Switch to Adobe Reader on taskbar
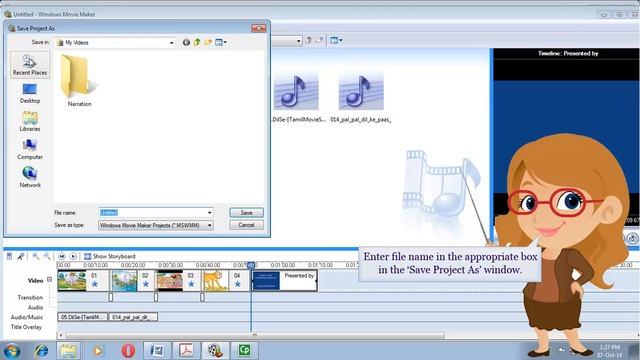 pos(186,350)
